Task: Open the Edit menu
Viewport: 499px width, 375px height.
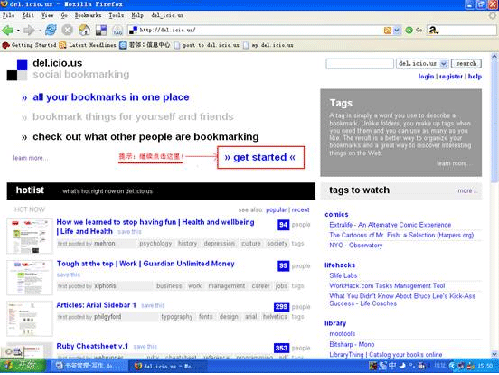Action: pos(28,15)
